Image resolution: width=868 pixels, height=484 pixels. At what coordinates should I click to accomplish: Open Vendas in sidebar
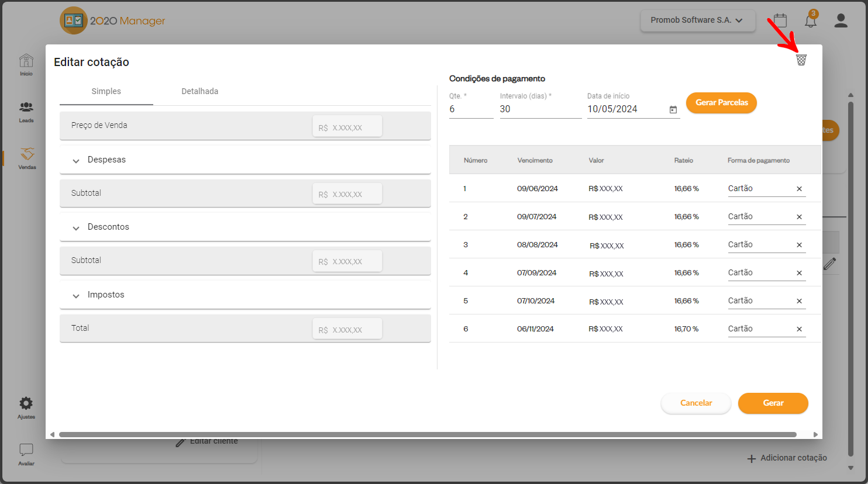pyautogui.click(x=27, y=158)
